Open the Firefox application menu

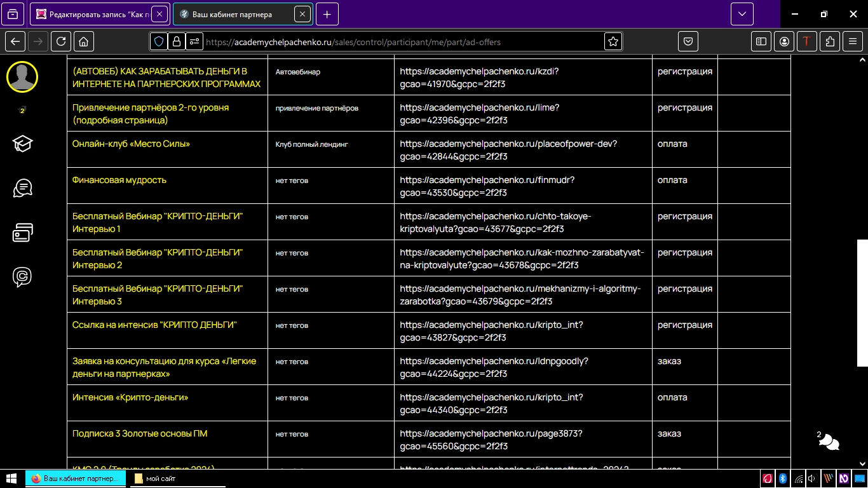[853, 41]
